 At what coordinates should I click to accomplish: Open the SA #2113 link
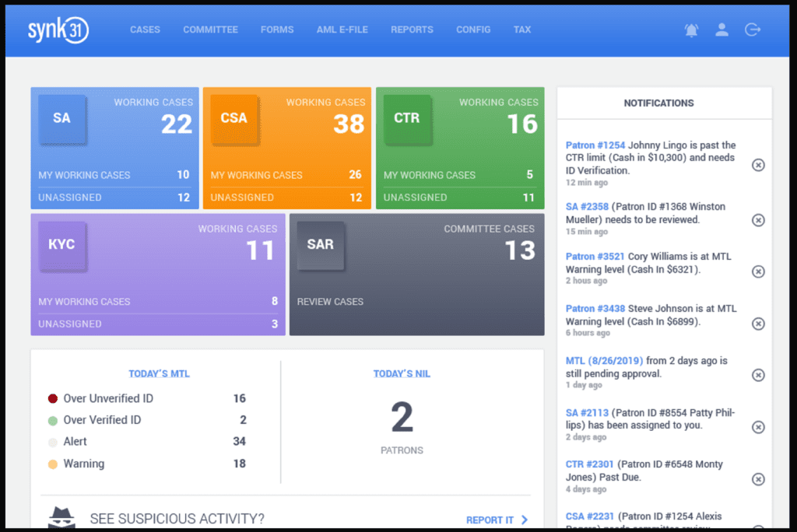click(587, 412)
